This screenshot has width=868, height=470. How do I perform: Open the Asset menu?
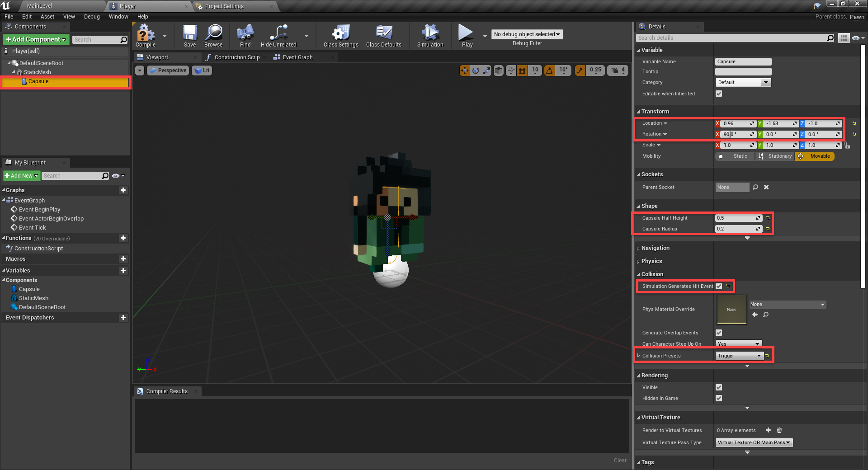(x=47, y=17)
